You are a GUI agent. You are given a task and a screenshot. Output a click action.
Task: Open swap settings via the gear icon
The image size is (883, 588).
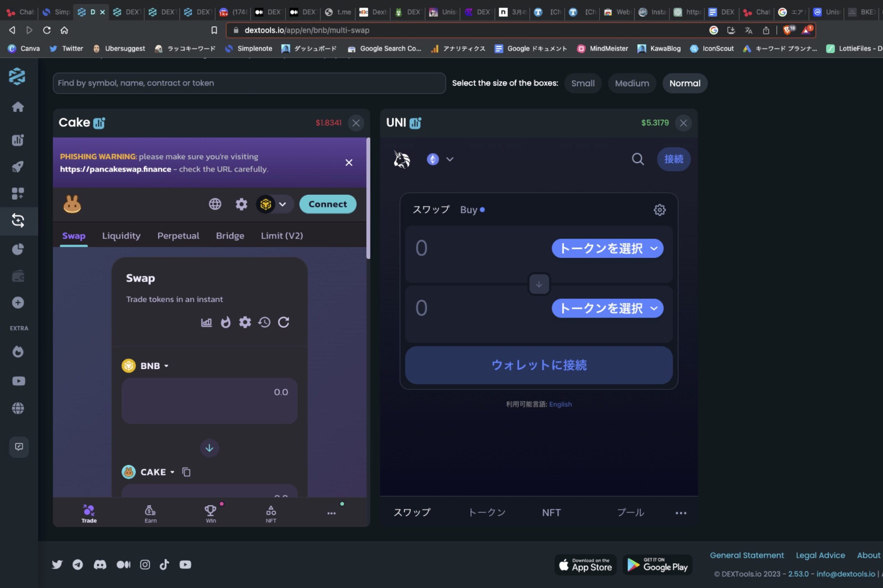click(245, 322)
